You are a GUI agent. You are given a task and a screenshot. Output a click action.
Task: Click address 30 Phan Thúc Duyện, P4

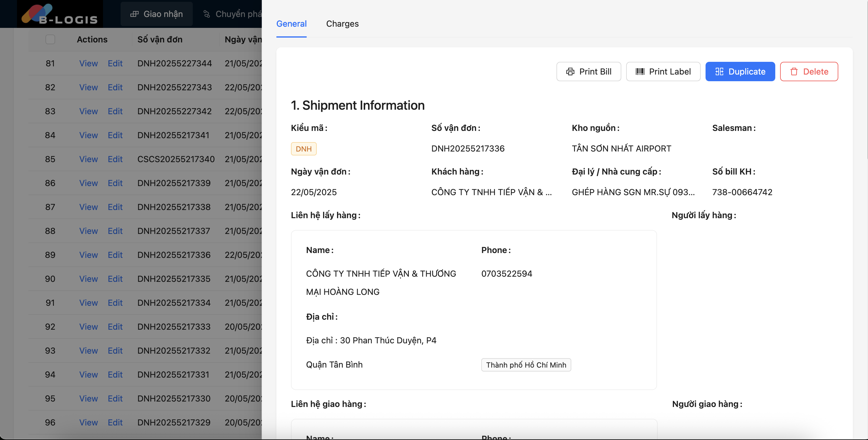click(388, 340)
